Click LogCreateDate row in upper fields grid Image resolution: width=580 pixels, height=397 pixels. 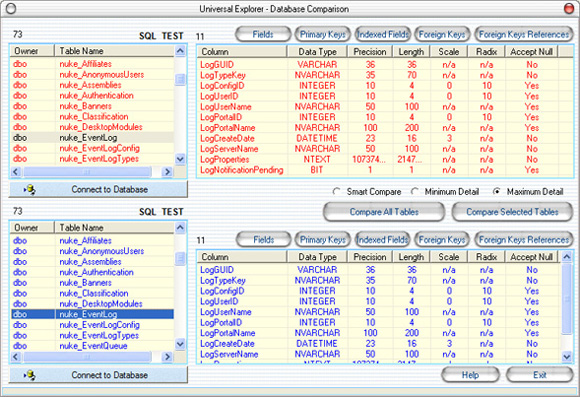point(379,138)
